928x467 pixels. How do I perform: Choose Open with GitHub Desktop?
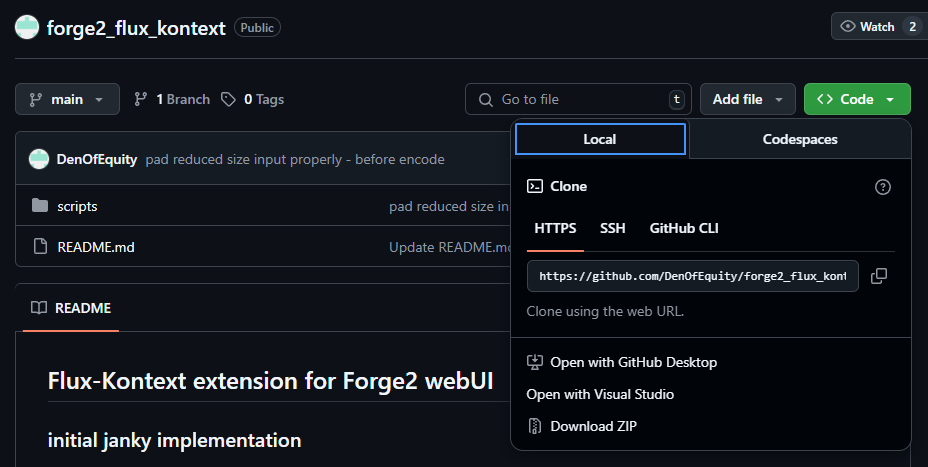pos(633,362)
